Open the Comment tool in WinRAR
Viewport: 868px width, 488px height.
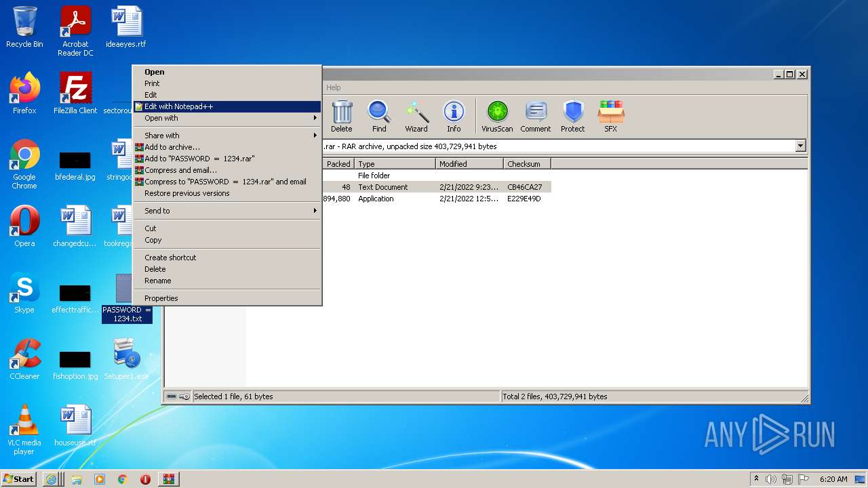pos(536,117)
